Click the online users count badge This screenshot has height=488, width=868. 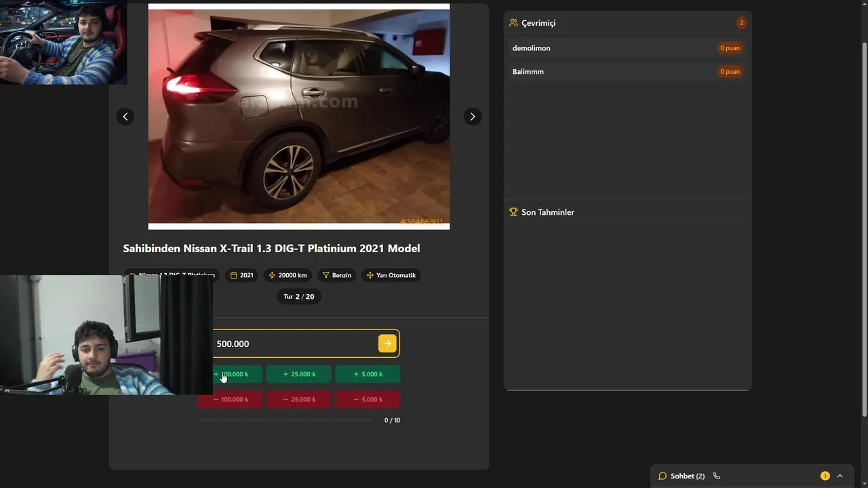coord(741,22)
